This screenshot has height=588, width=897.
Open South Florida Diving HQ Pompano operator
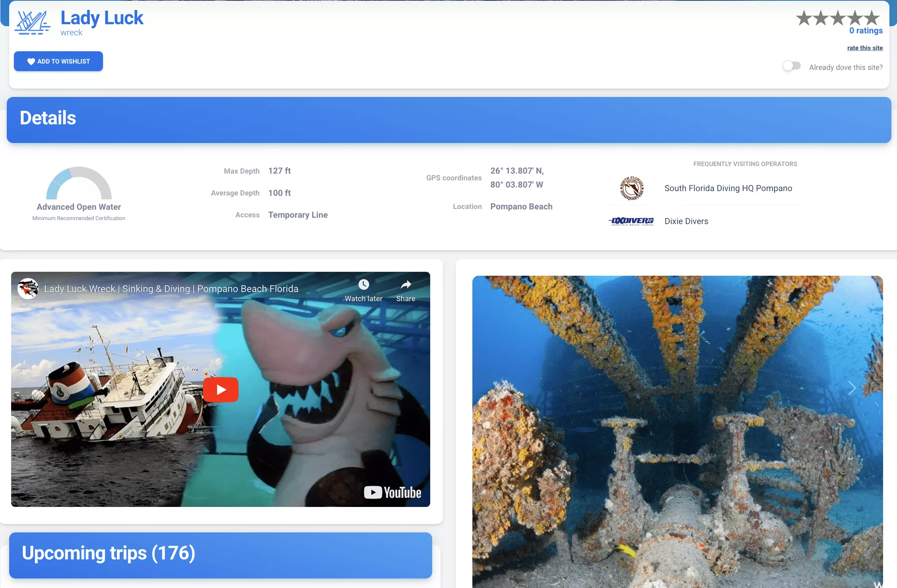click(x=728, y=188)
